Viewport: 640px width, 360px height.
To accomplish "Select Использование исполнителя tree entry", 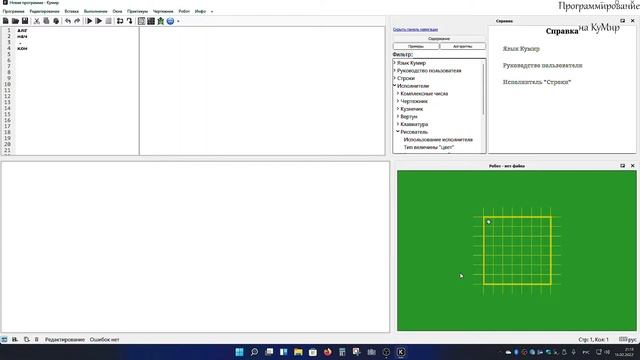I will click(x=438, y=140).
